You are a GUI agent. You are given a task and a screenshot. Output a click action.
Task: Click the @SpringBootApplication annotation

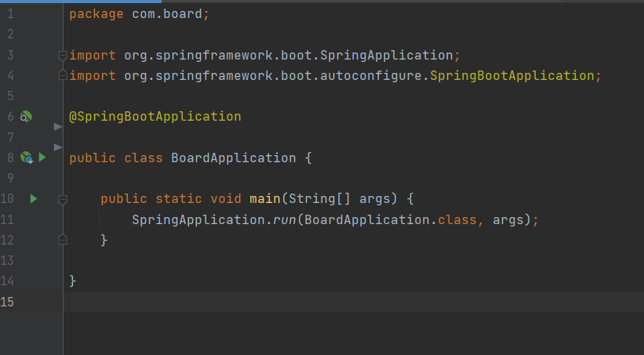(155, 117)
